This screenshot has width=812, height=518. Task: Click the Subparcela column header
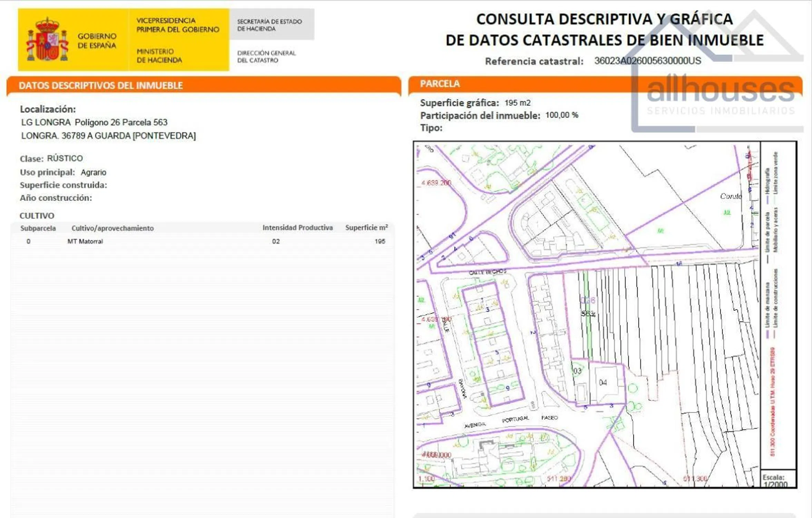coord(38,228)
